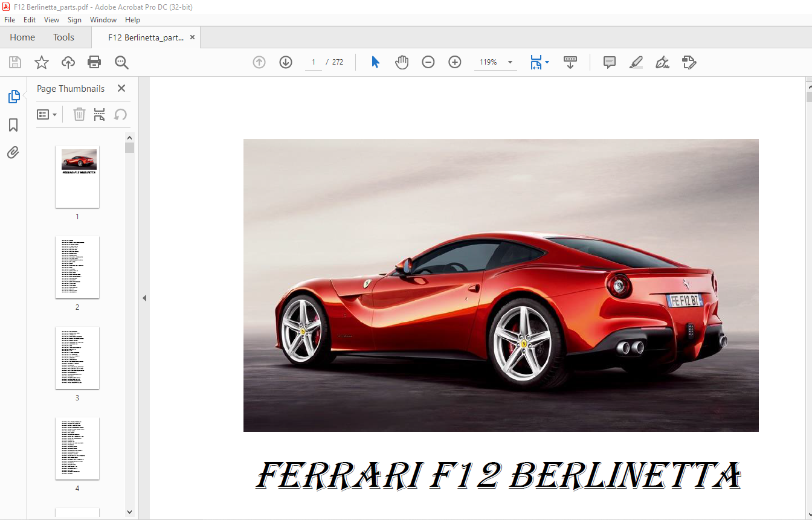Image resolution: width=812 pixels, height=520 pixels.
Task: Open the zoom level dropdown arrow
Action: 510,62
